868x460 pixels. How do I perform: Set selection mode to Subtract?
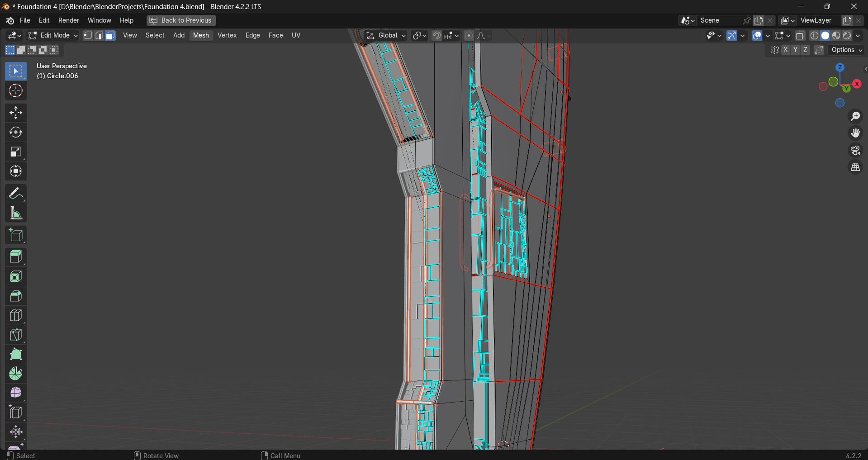point(32,50)
